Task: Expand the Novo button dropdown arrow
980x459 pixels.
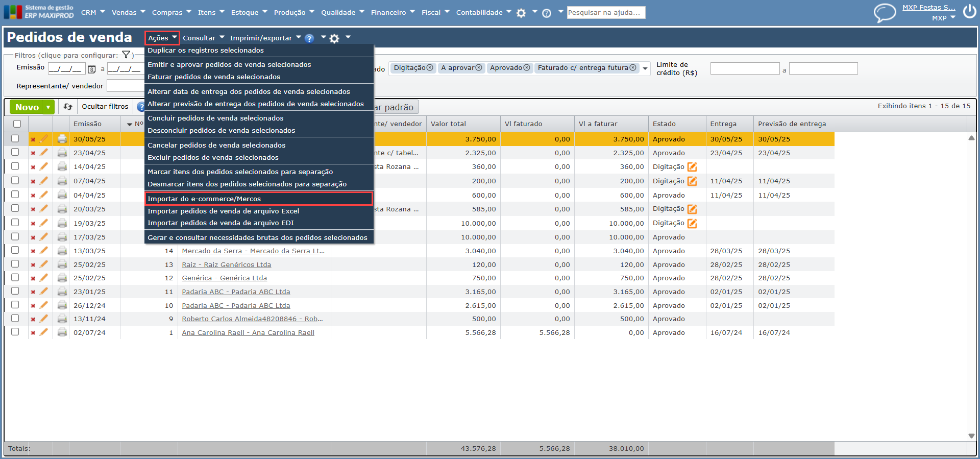Action: (x=48, y=107)
